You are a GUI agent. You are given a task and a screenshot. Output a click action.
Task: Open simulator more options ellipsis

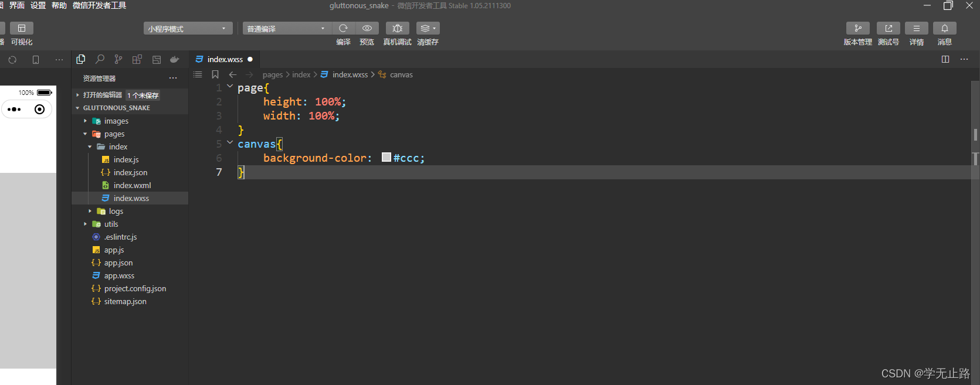point(59,60)
